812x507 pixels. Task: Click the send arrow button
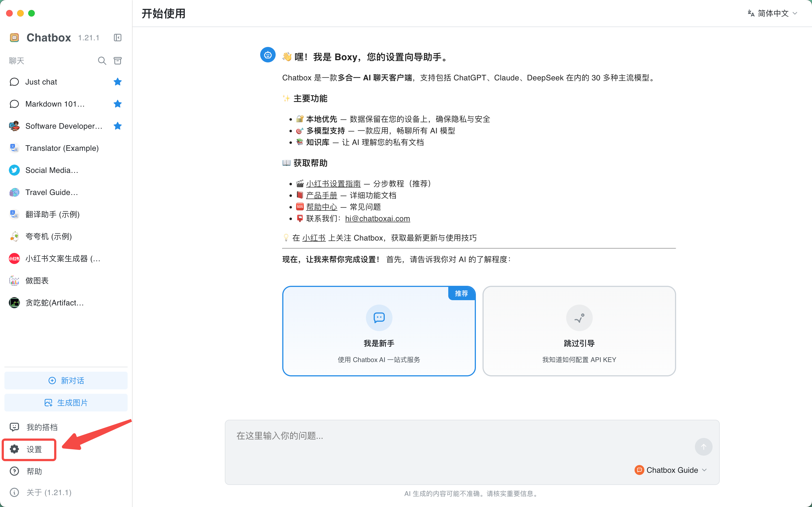point(703,447)
